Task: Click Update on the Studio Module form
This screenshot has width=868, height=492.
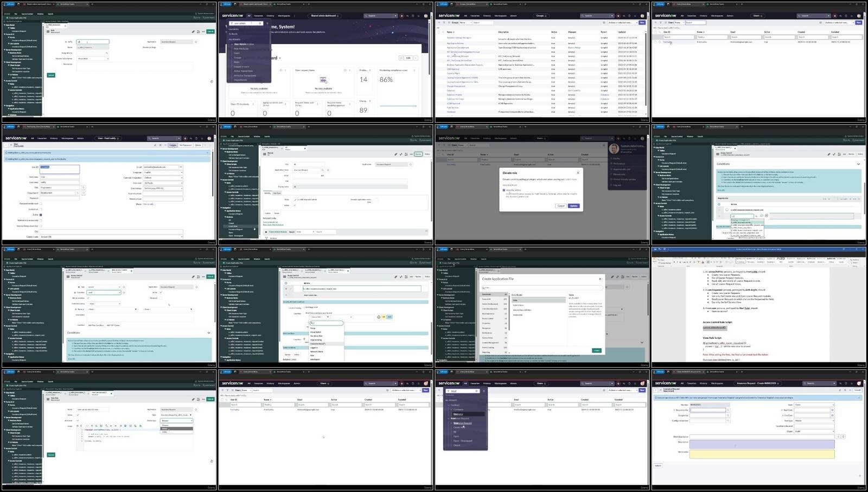Action: tap(418, 154)
